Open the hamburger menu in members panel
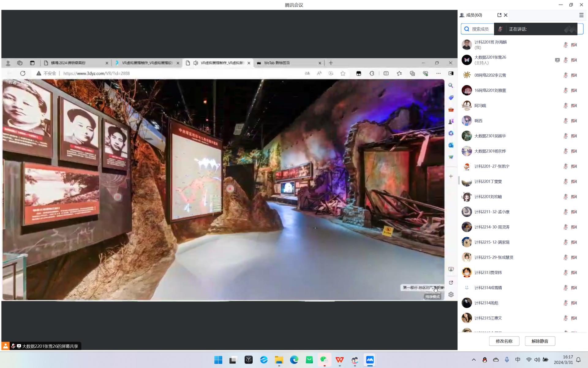The height and width of the screenshot is (368, 588). tap(581, 15)
